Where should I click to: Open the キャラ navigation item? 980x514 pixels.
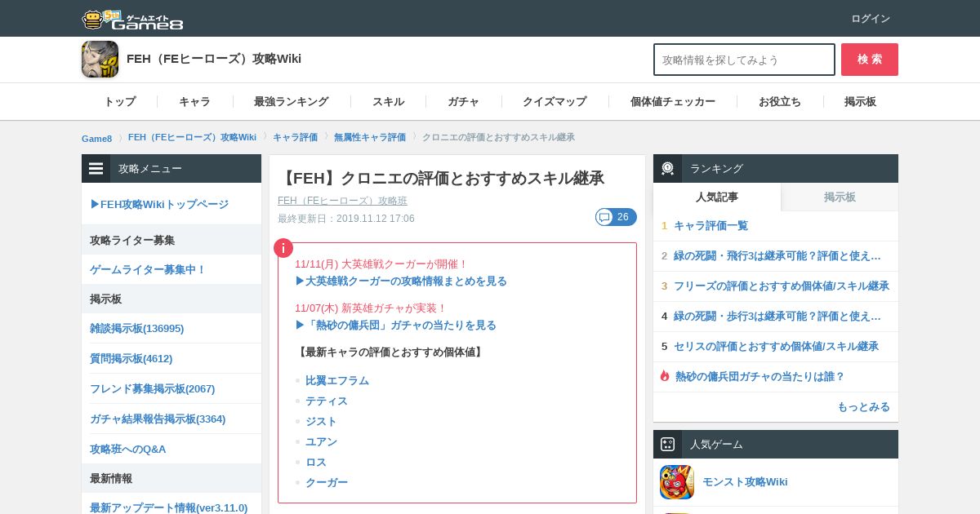click(195, 102)
